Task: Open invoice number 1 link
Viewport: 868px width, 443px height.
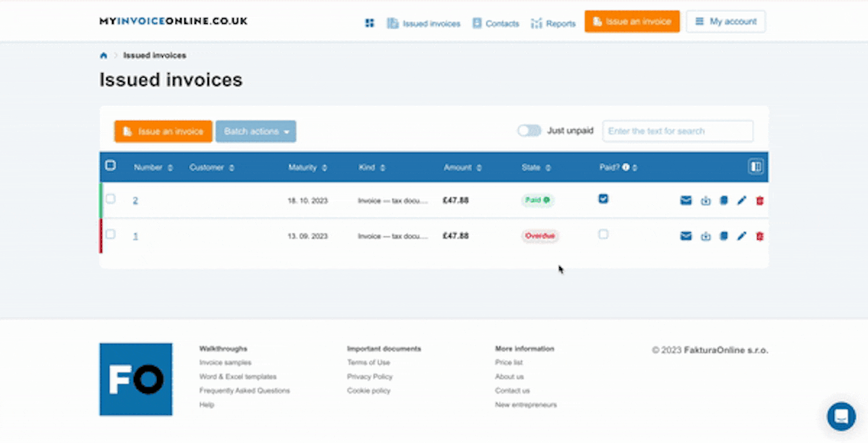Action: coord(135,236)
